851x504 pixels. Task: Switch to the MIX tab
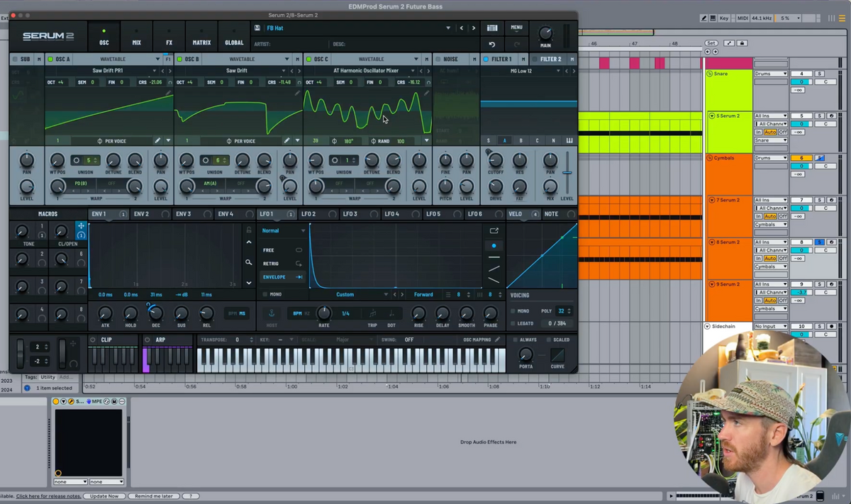tap(137, 38)
